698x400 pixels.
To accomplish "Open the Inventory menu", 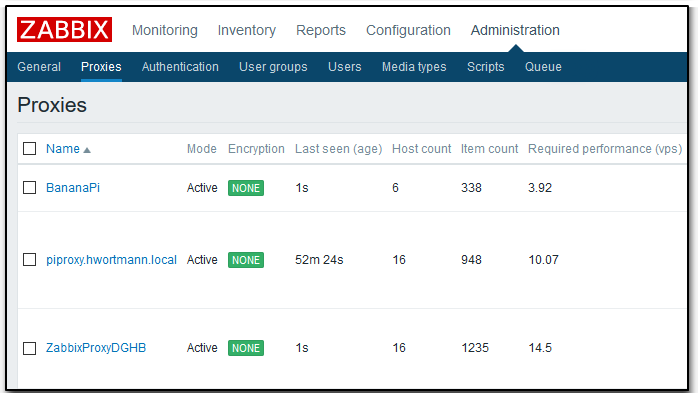I will pyautogui.click(x=247, y=30).
